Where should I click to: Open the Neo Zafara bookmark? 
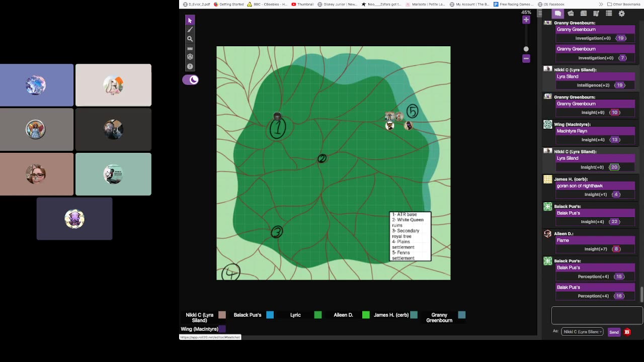click(x=381, y=4)
